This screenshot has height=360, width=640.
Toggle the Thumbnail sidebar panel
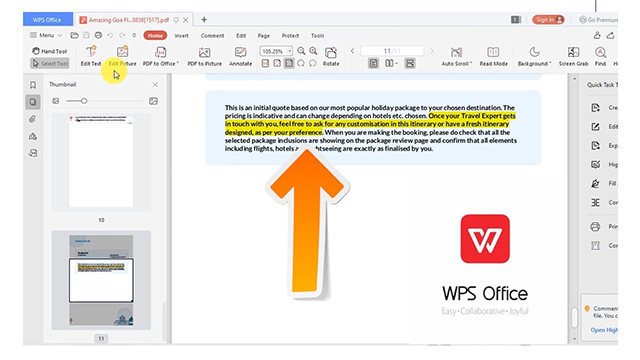point(33,102)
